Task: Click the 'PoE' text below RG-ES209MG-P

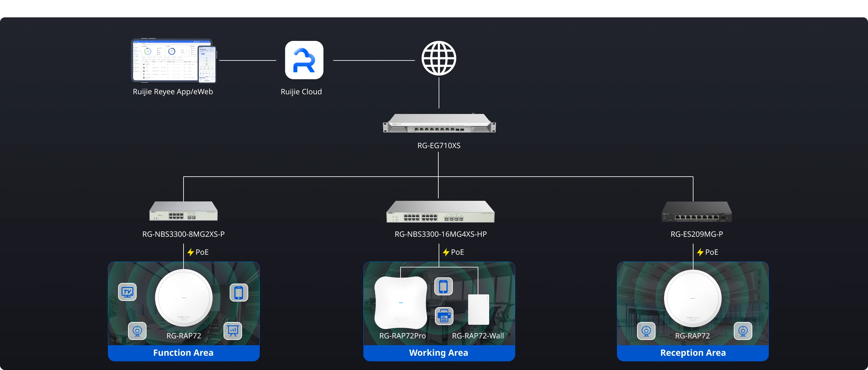Action: pyautogui.click(x=712, y=252)
